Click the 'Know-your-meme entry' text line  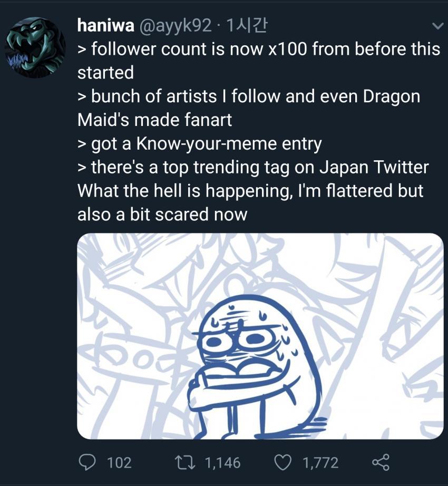pyautogui.click(x=199, y=143)
